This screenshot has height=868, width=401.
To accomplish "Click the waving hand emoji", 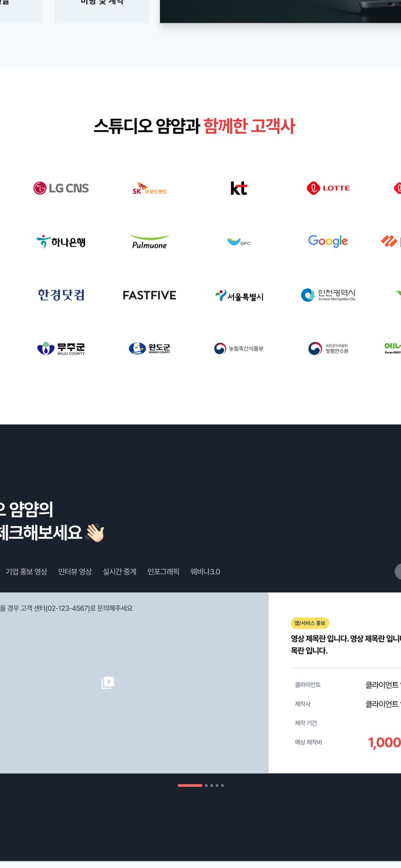I will pyautogui.click(x=95, y=533).
